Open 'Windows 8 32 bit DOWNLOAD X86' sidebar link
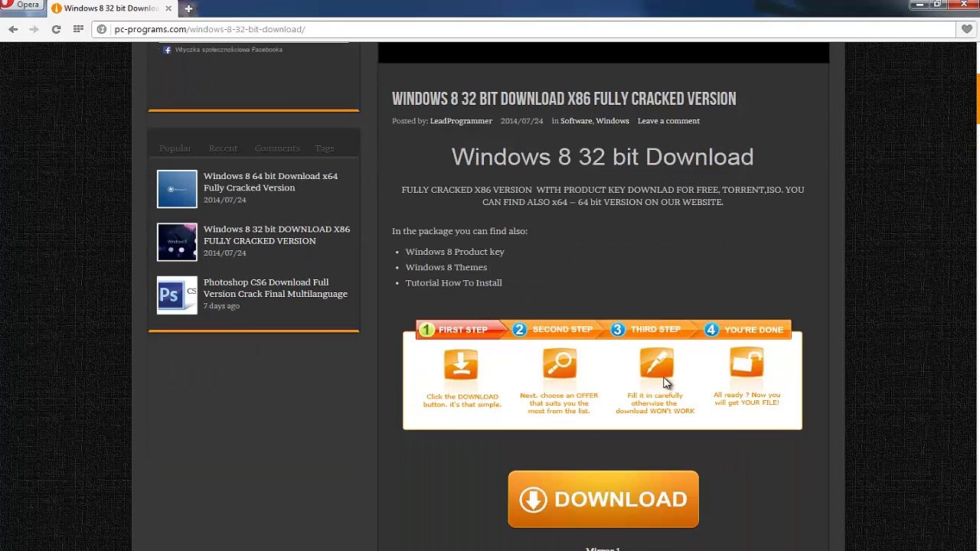The height and width of the screenshot is (551, 980). (276, 234)
